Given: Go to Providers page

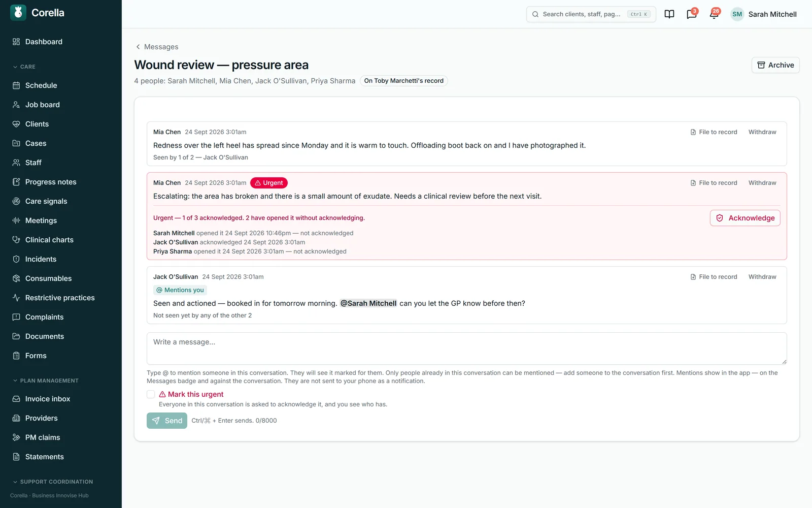Looking at the screenshot, I should (61, 418).
